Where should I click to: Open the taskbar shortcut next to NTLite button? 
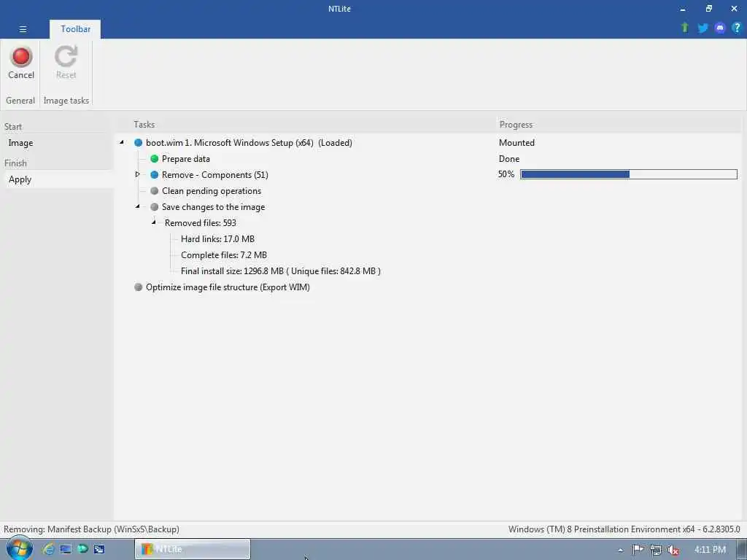pos(99,549)
